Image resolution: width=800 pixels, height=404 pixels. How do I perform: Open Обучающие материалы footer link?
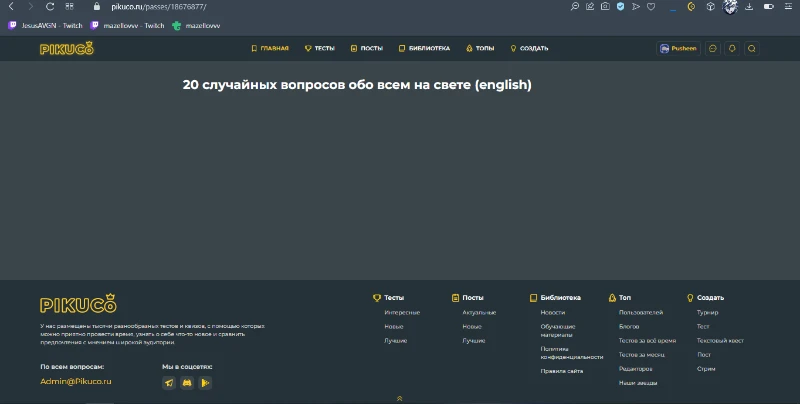click(558, 331)
